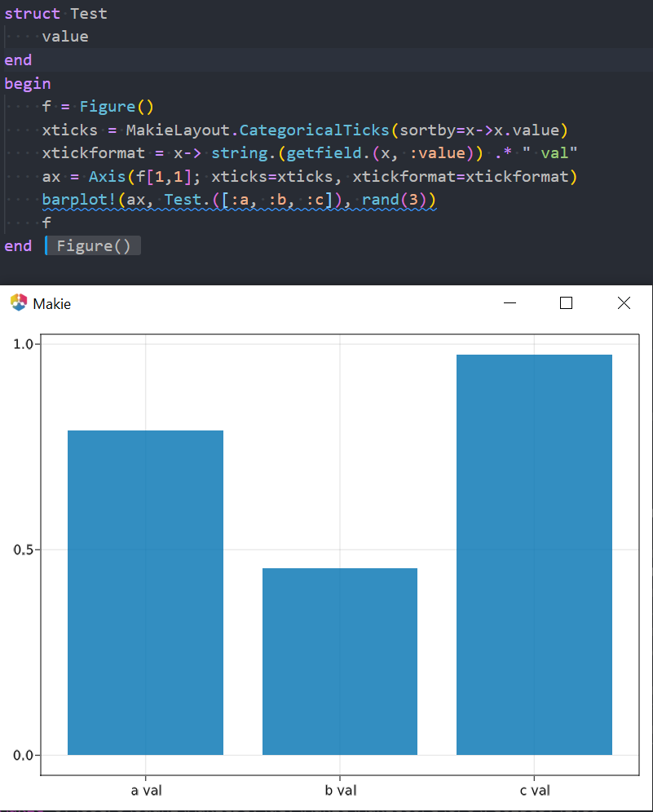Select the tallest bar labeled c val
Viewport: 653px width, 812px height.
[x=534, y=554]
